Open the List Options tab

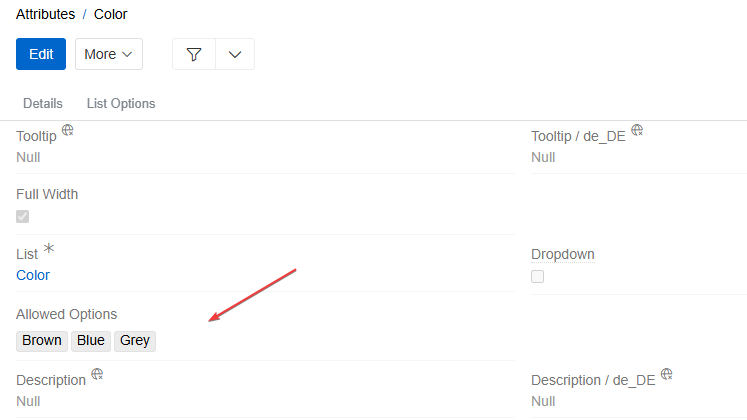coord(121,103)
